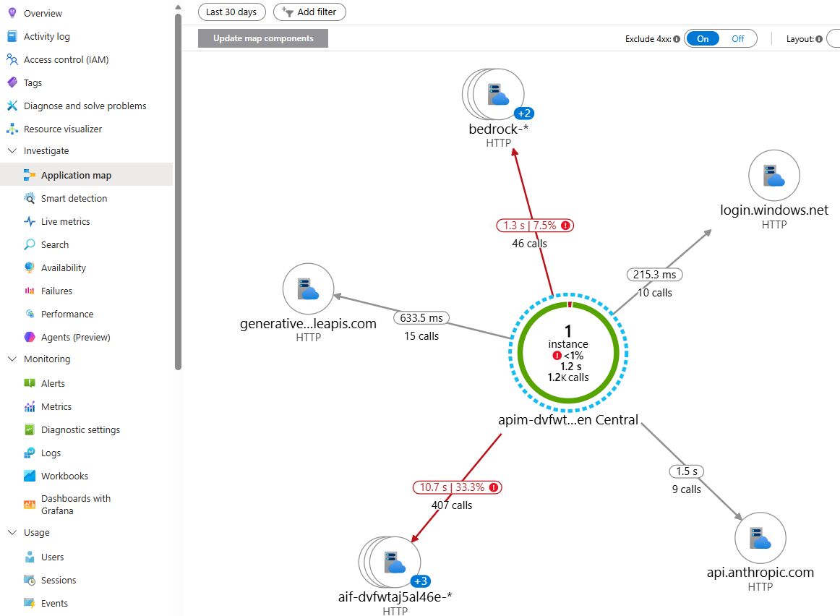Select the Tags icon in the sidebar
The width and height of the screenshot is (840, 616).
[x=12, y=82]
